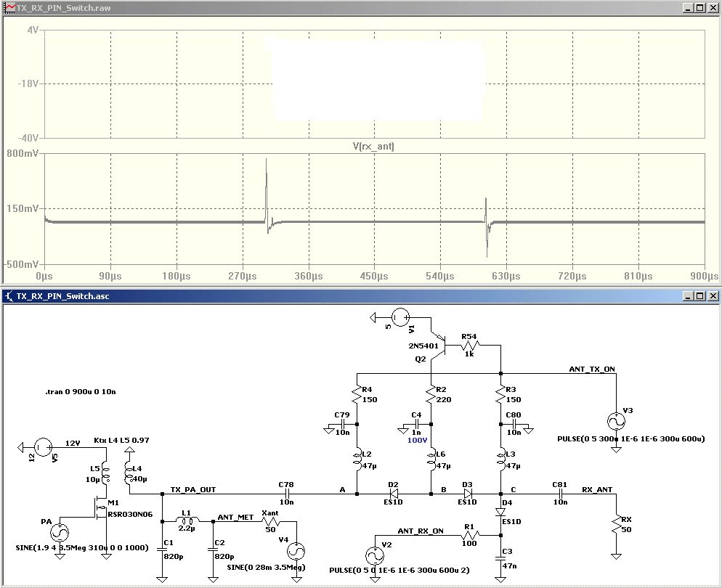Click the V3 pulse voltage source symbol
This screenshot has width=722, height=588.
point(616,421)
